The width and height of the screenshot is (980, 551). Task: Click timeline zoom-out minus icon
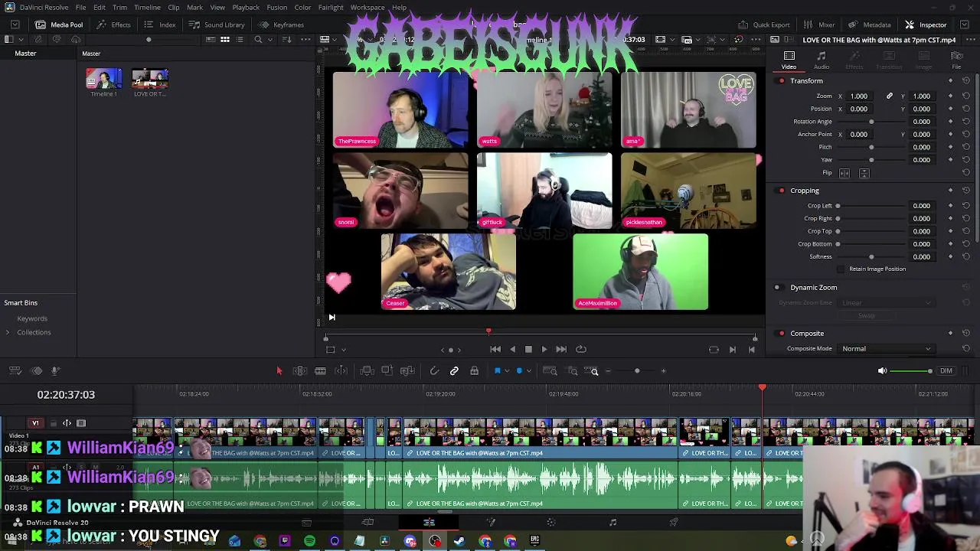pos(608,371)
